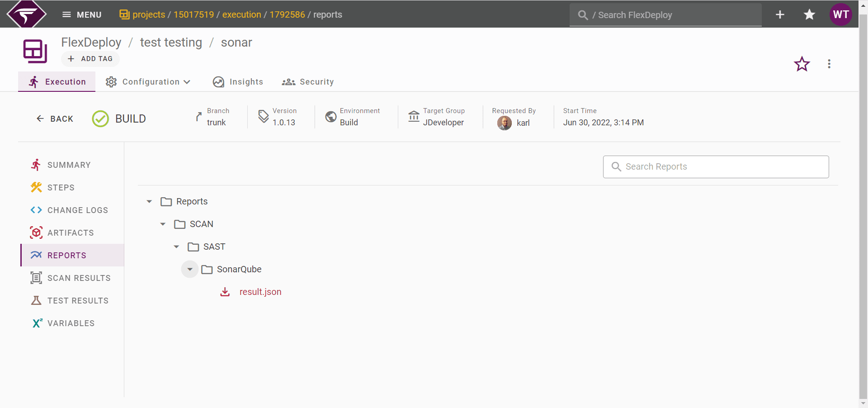Collapse the Reports root folder

[x=149, y=201]
